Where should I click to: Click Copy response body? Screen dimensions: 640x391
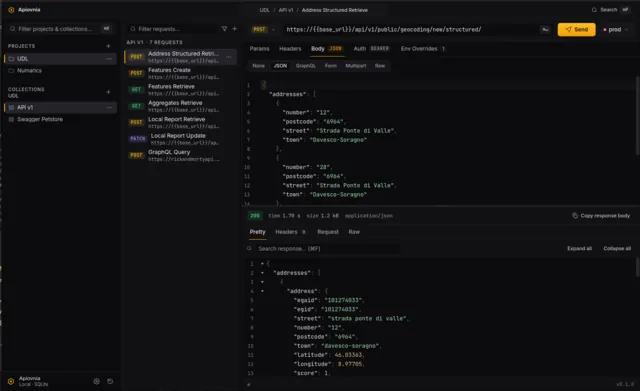[601, 215]
